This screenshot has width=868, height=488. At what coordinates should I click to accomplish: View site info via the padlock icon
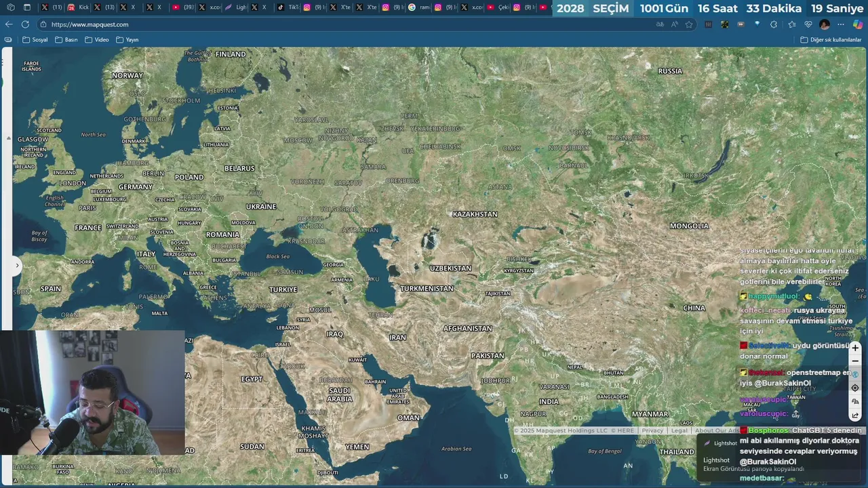coord(43,24)
